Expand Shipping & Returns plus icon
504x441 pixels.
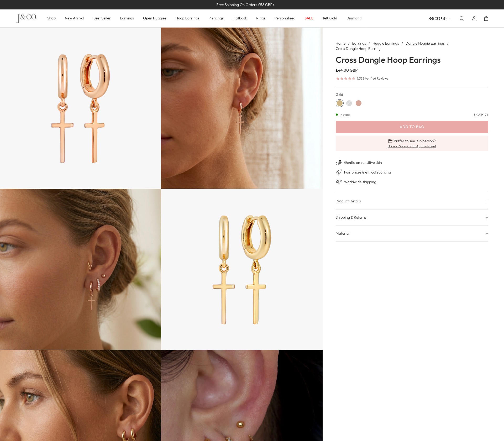coord(487,217)
